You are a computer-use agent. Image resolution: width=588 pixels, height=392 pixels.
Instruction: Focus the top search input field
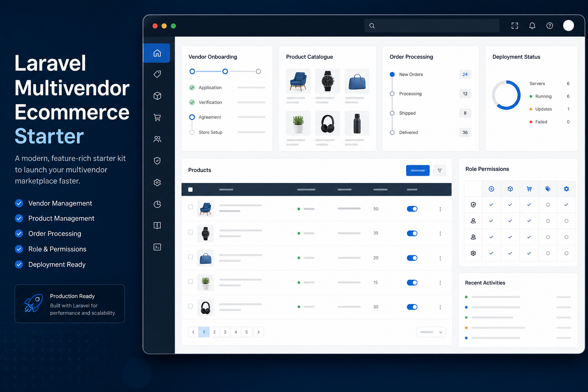[x=432, y=26]
